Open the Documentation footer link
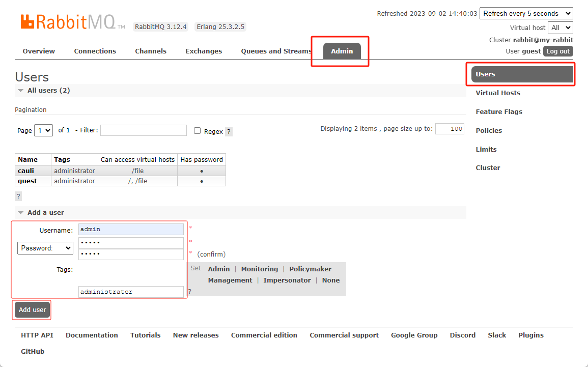 click(x=92, y=335)
